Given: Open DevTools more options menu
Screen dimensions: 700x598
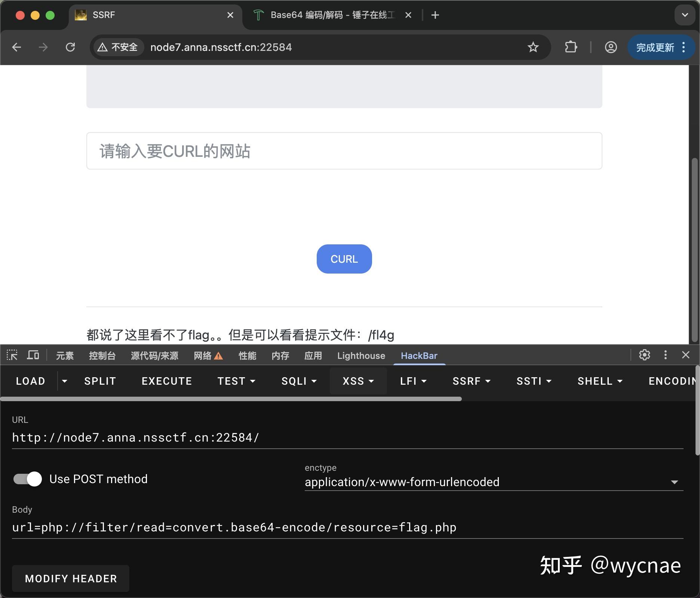Looking at the screenshot, I should 665,355.
